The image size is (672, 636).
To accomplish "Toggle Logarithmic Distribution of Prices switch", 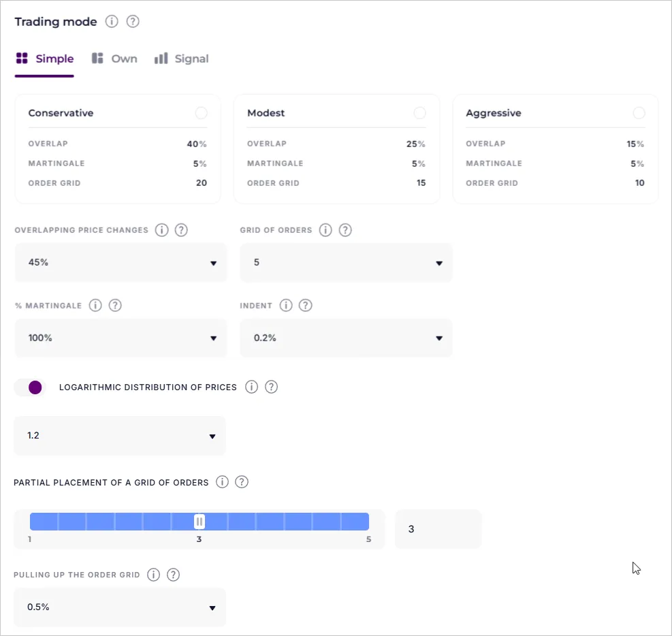I will tap(30, 387).
